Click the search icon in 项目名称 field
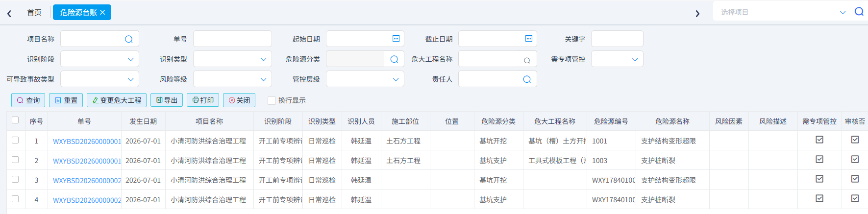Viewport: 868px width, 214px height. (129, 39)
